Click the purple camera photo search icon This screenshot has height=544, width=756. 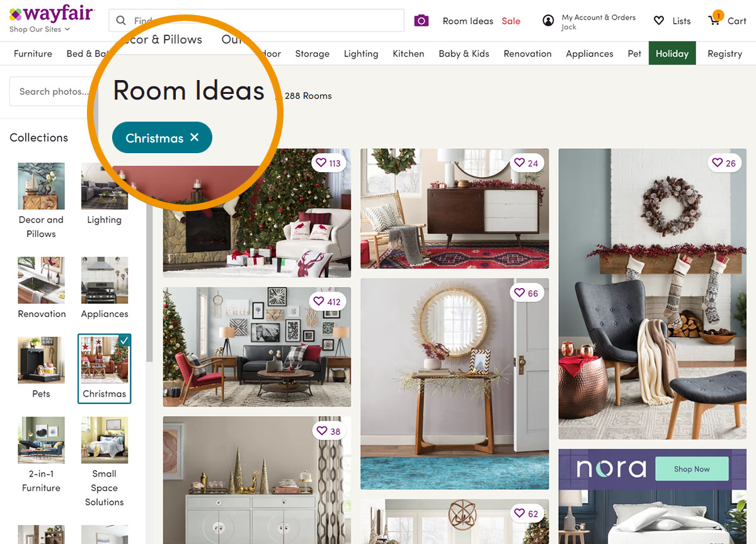pyautogui.click(x=421, y=21)
